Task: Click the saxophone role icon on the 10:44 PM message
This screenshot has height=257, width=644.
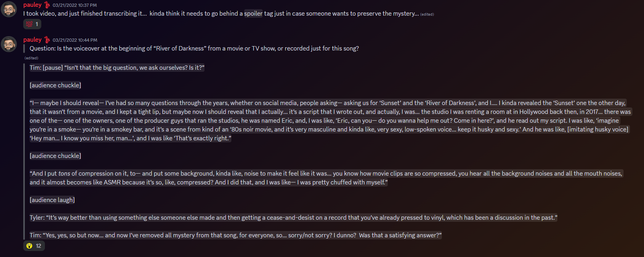Action: tap(47, 40)
